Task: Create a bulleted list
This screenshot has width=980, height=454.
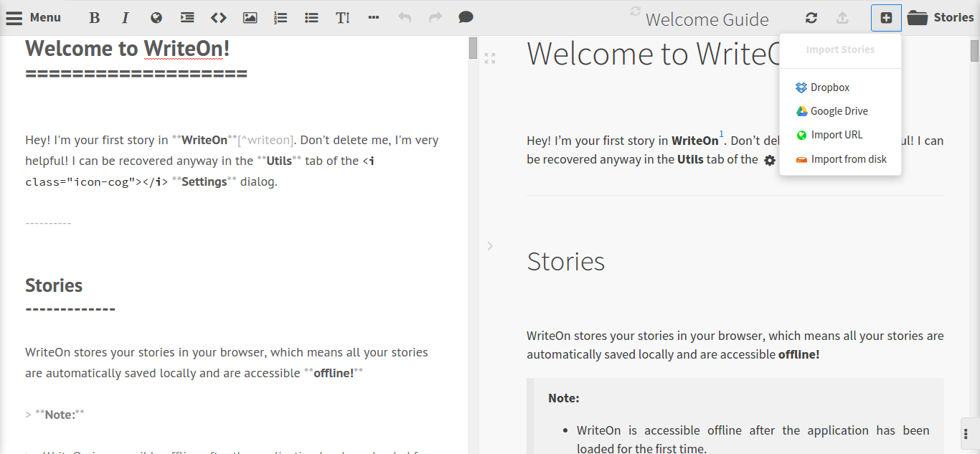Action: 311,18
